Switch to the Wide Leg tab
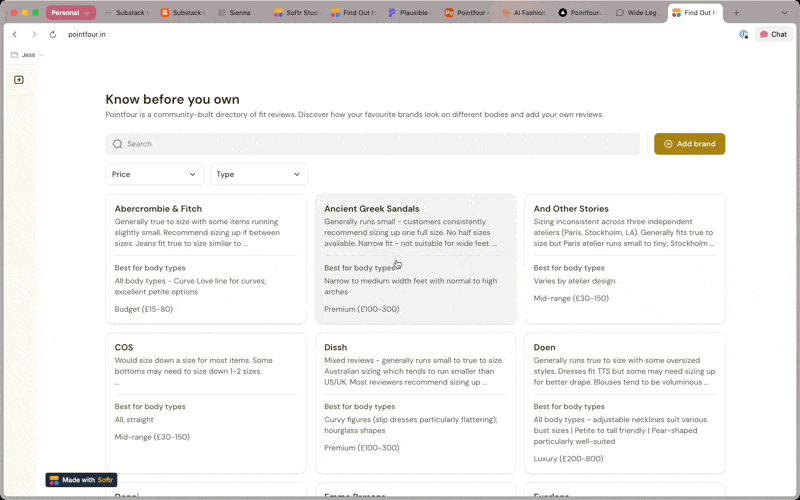The image size is (800, 500). click(638, 13)
